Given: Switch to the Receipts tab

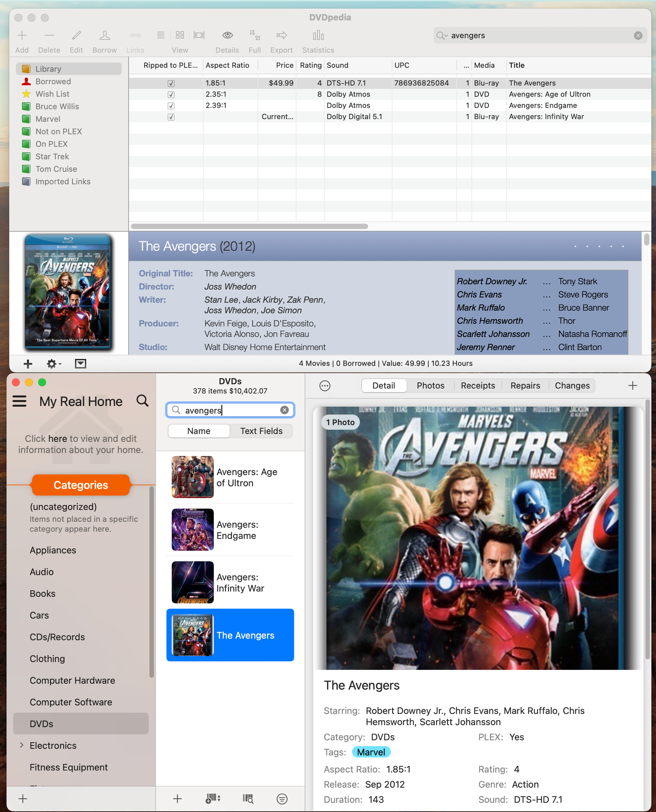Looking at the screenshot, I should click(x=478, y=386).
